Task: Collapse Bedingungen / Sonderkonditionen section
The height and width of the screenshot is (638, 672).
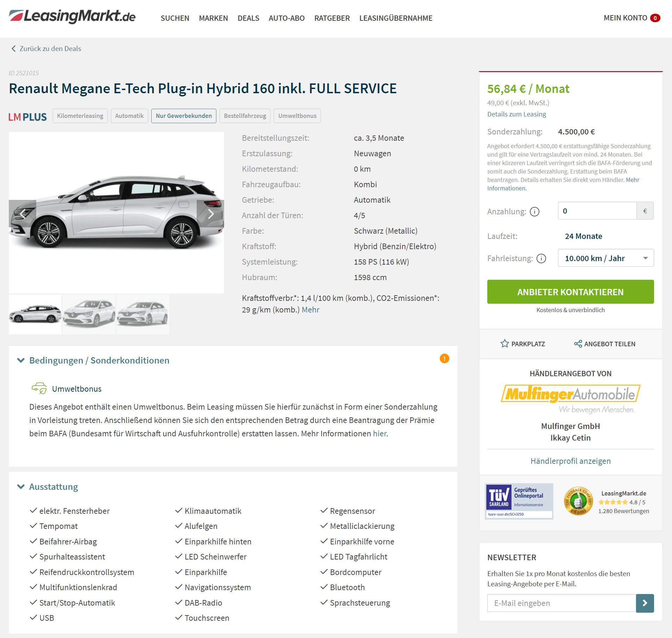Action: click(21, 360)
